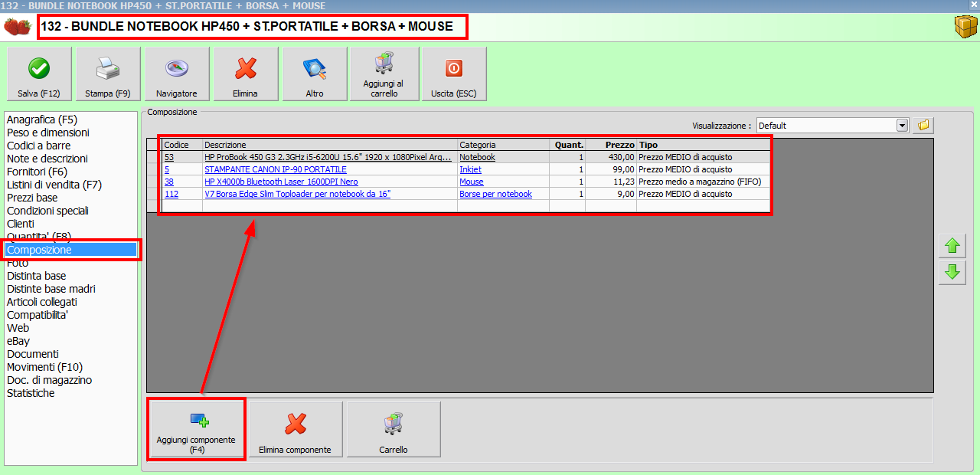Open Listini di vendita (F7) section
This screenshot has width=980, height=475.
[54, 185]
